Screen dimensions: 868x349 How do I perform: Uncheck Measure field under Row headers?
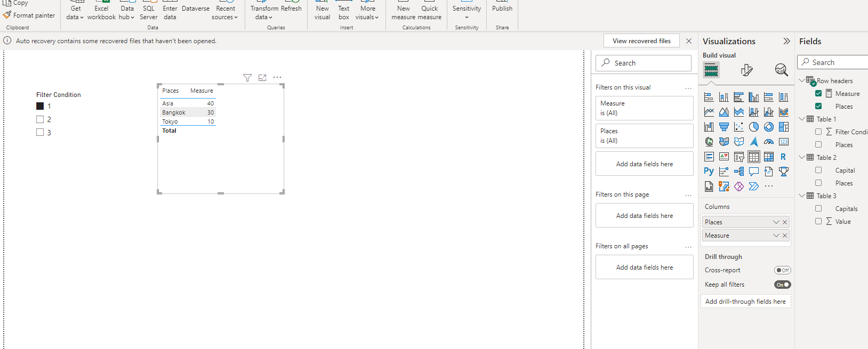(818, 93)
